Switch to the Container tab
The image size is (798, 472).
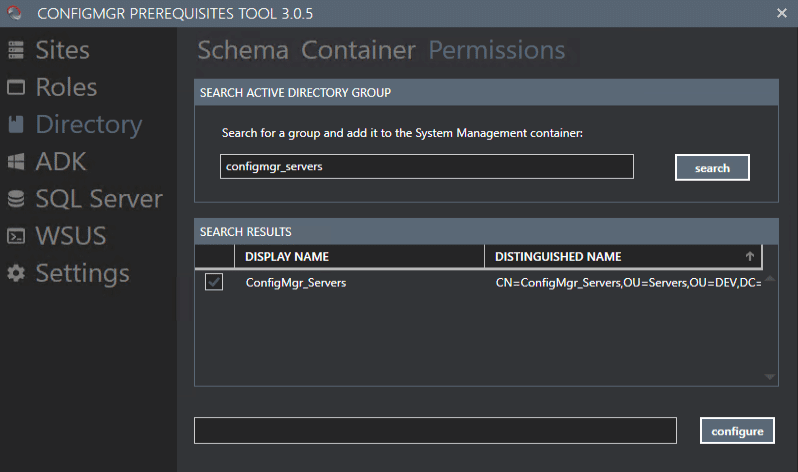[358, 50]
